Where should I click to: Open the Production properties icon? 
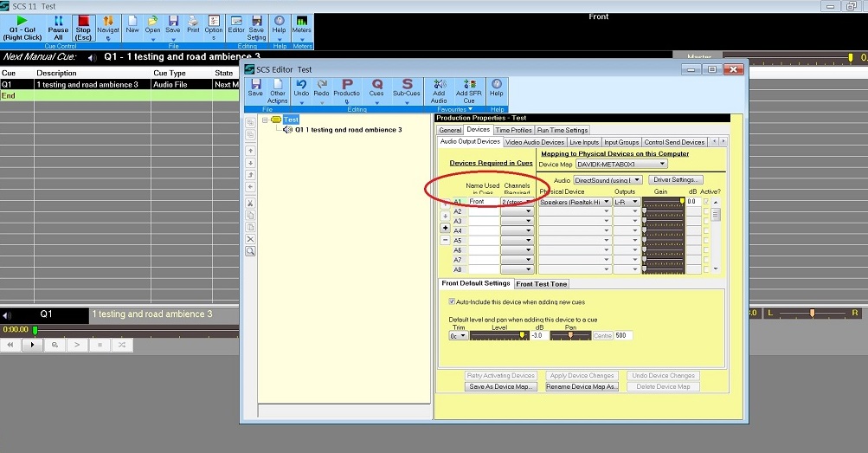pyautogui.click(x=346, y=90)
